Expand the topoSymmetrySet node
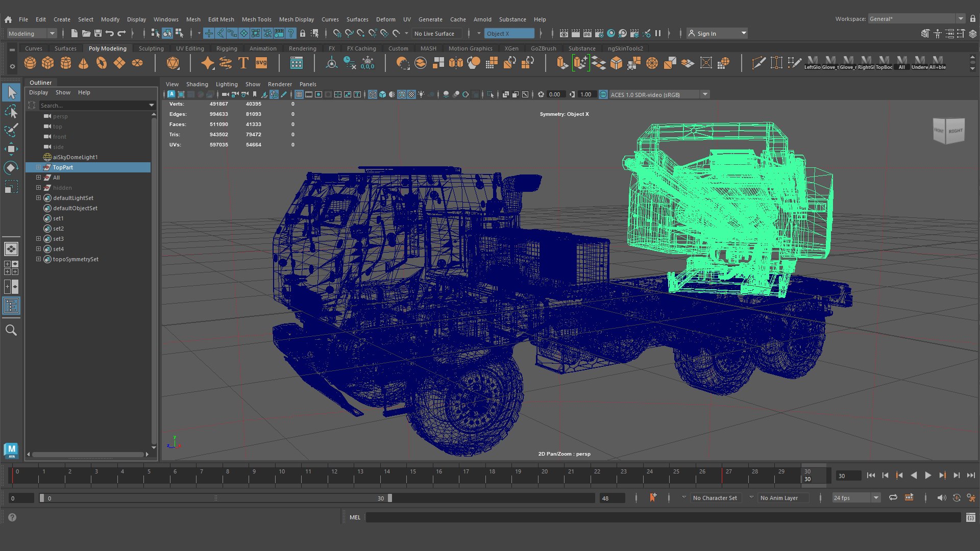 click(38, 259)
